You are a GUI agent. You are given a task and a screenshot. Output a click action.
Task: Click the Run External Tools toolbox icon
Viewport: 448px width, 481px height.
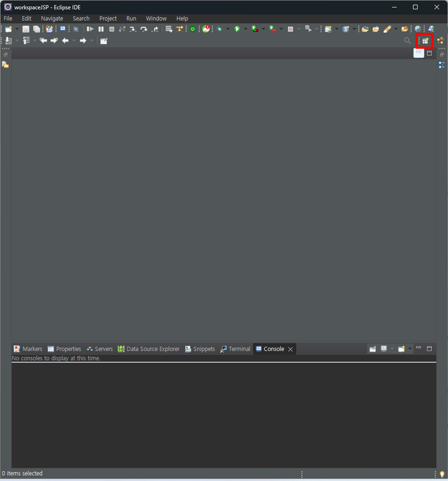pyautogui.click(x=273, y=29)
